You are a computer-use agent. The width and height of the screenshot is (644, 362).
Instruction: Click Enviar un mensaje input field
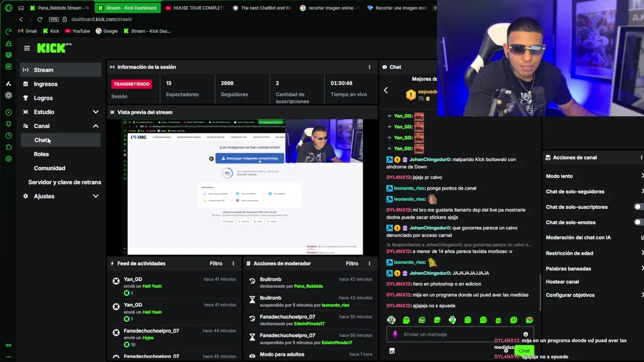(460, 334)
